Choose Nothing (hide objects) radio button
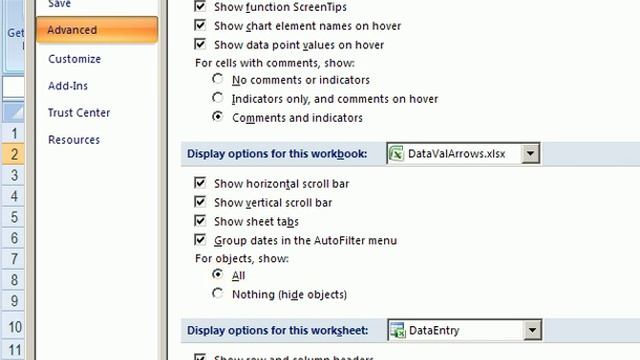Screen dimensions: 640x360 (218, 293)
